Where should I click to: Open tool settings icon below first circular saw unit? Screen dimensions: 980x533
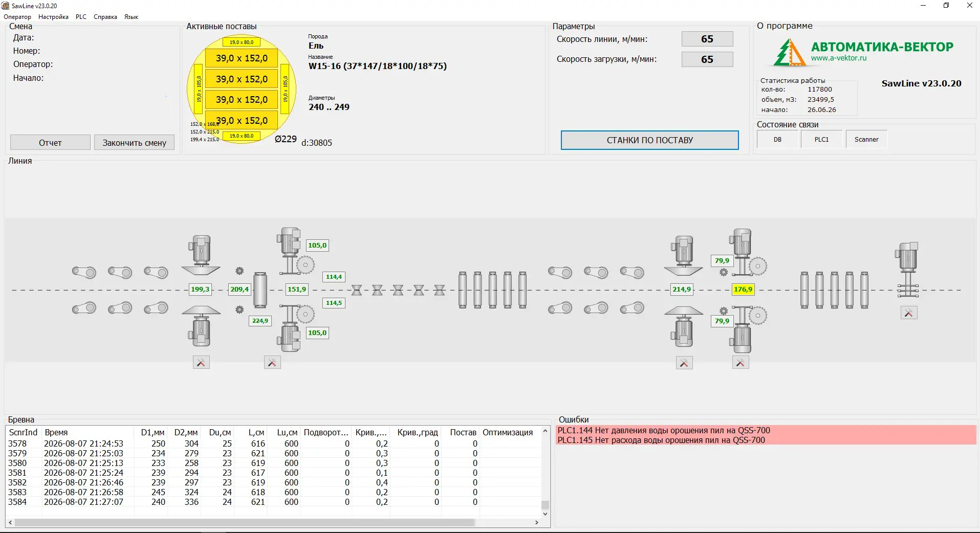click(272, 363)
